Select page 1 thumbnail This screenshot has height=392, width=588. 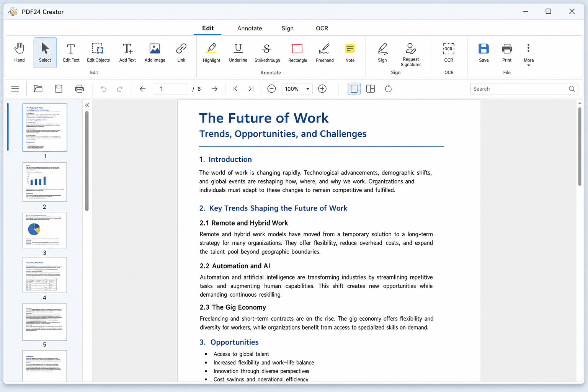(x=45, y=127)
